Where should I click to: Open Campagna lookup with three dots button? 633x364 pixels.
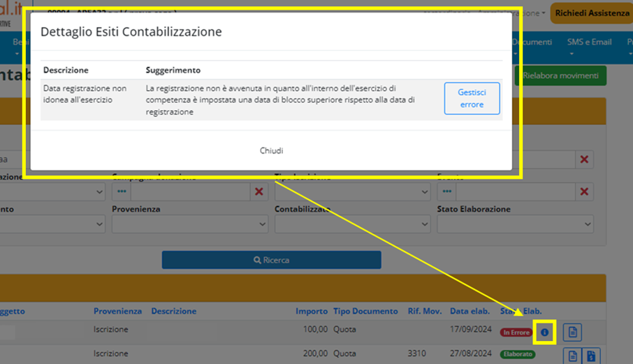point(122,191)
